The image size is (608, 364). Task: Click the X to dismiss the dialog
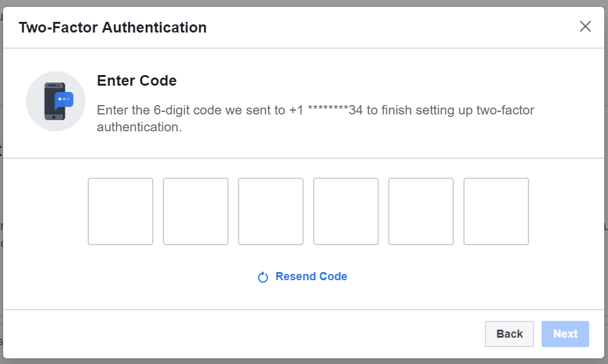click(x=585, y=26)
